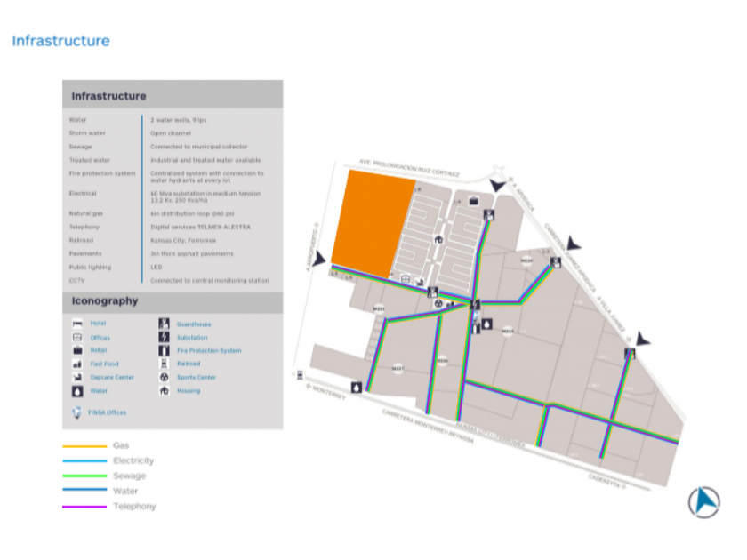The height and width of the screenshot is (560, 747).
Task: Click the Housing icon in the legend
Action: pos(164,390)
